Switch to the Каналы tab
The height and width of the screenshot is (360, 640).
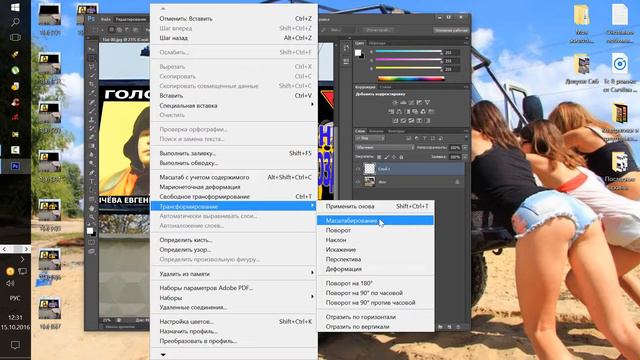[376, 131]
